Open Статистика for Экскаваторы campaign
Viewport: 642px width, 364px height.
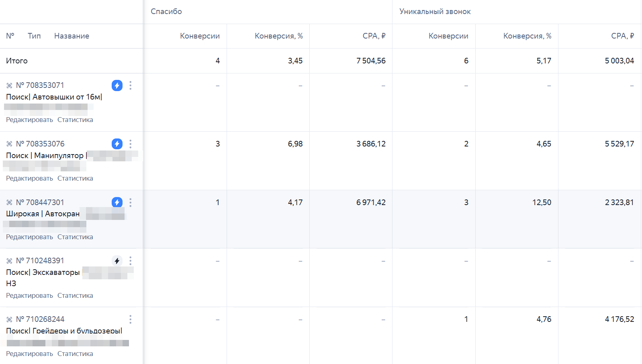click(75, 295)
